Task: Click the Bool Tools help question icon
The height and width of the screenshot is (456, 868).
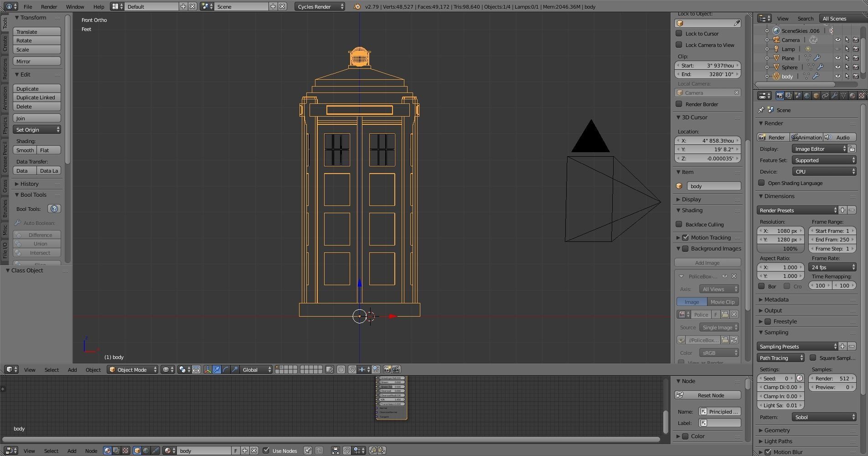Action: 54,209
